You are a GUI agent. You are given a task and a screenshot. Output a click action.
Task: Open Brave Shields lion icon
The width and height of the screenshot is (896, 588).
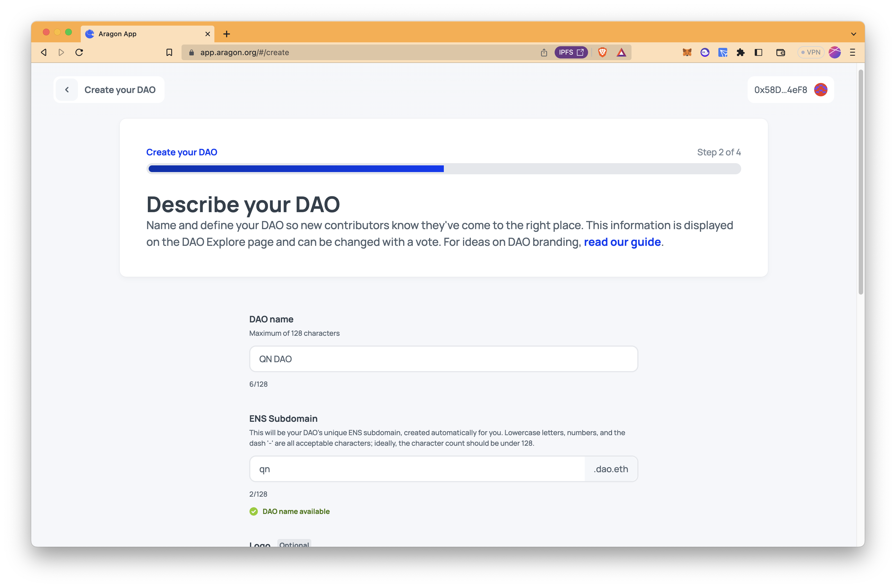pyautogui.click(x=602, y=52)
